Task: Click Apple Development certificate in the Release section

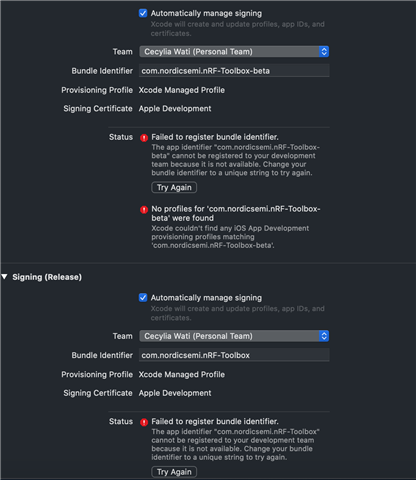Action: coord(175,393)
